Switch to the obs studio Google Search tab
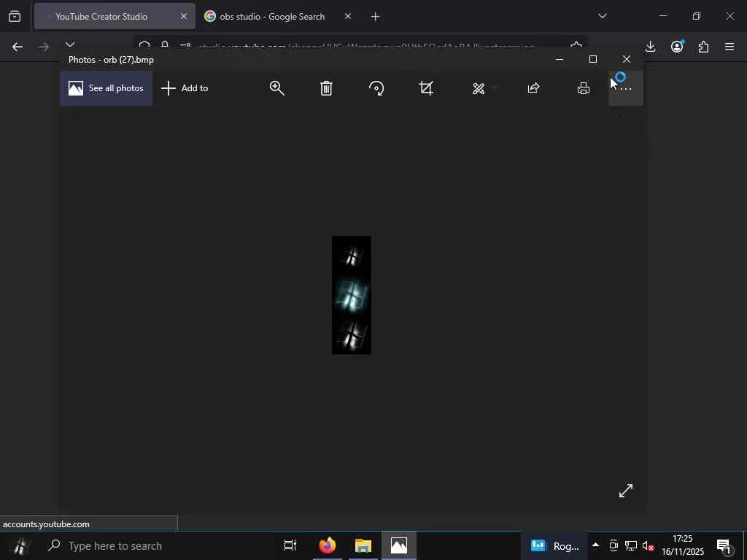 pos(272,16)
